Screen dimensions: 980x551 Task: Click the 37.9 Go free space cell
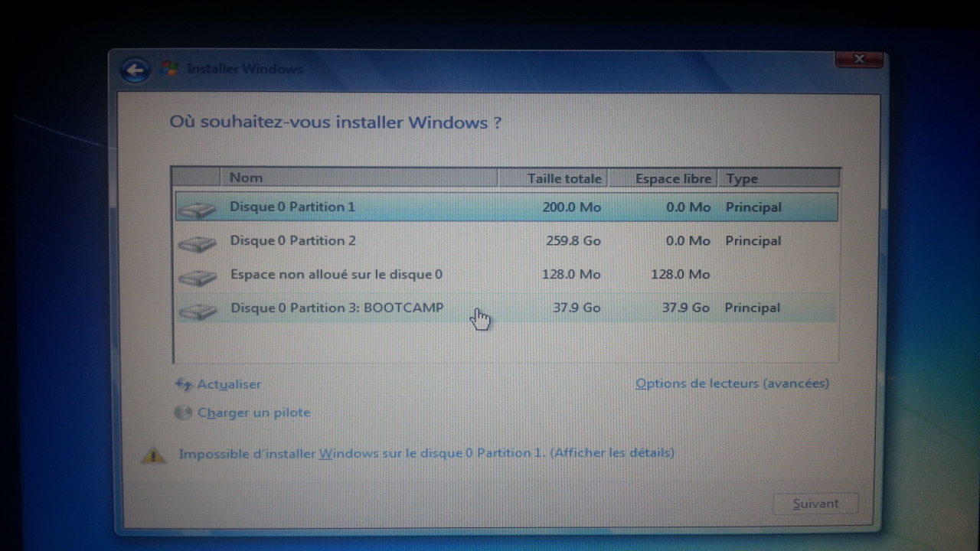click(686, 308)
